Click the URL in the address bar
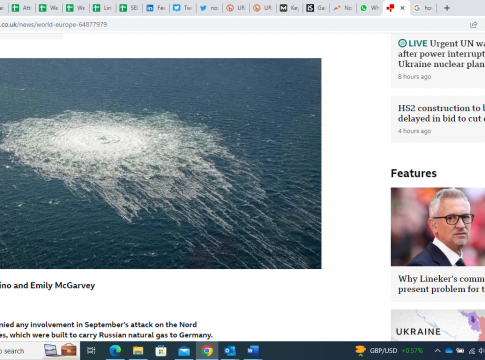485x360 pixels. pos(53,25)
